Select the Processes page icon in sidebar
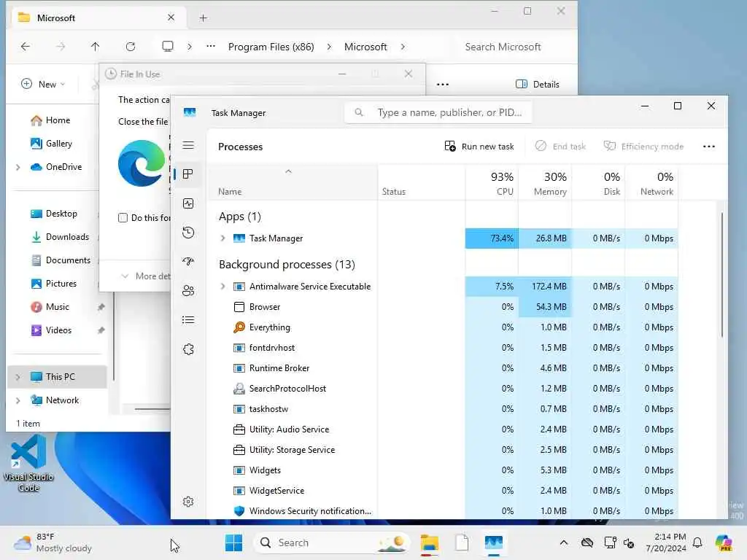Viewport: 747px width, 560px height. pyautogui.click(x=188, y=174)
